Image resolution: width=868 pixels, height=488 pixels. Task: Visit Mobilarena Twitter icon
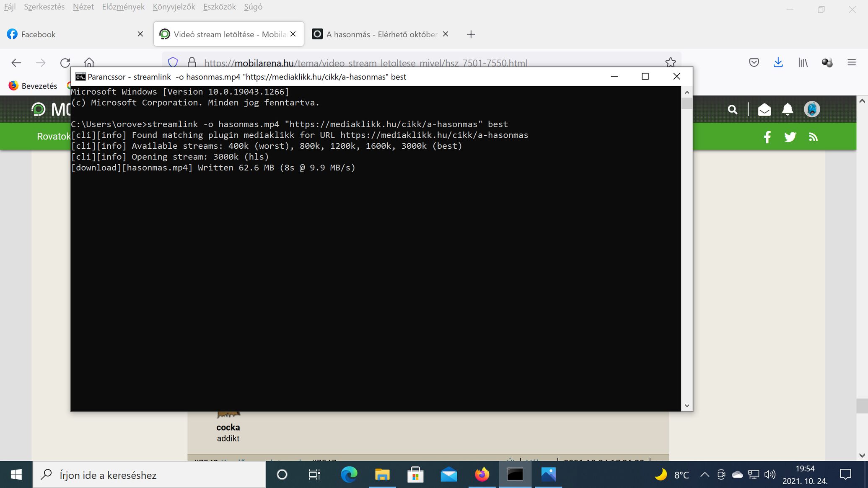[x=790, y=137]
